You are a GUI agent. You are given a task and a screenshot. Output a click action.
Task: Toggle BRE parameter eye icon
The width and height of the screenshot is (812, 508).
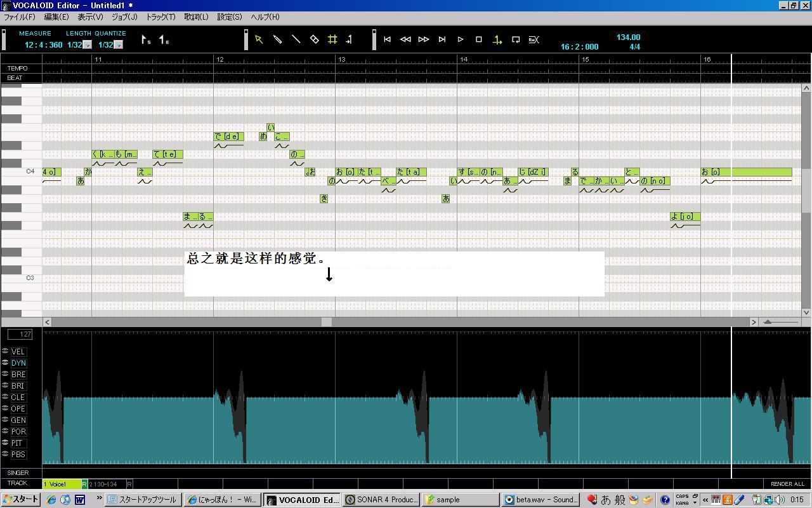pos(5,374)
